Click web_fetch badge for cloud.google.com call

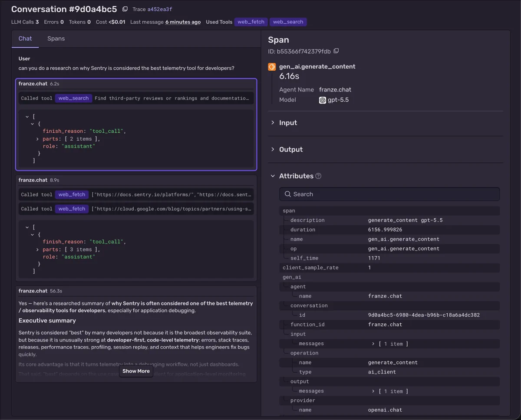(x=72, y=209)
